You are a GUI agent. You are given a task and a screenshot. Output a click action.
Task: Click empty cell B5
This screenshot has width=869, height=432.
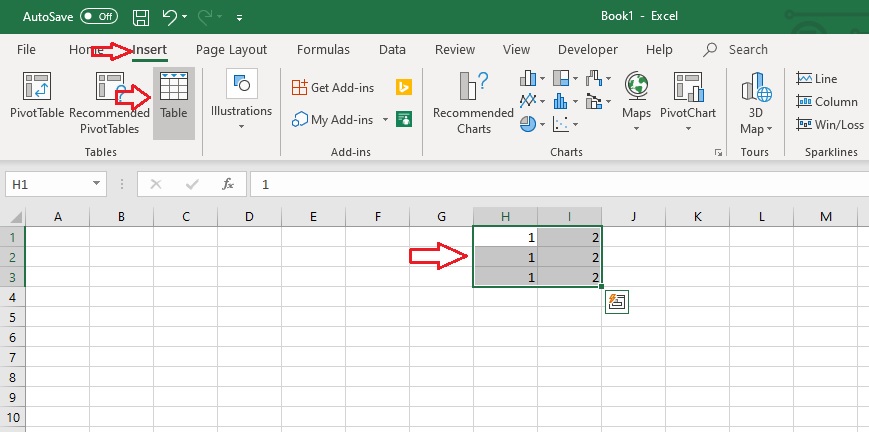121,317
